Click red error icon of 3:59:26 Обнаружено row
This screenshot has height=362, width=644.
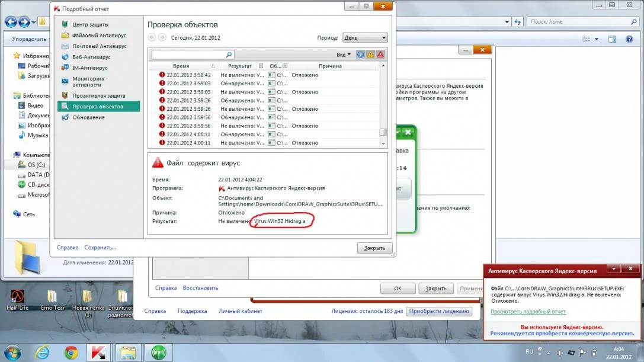tap(162, 100)
